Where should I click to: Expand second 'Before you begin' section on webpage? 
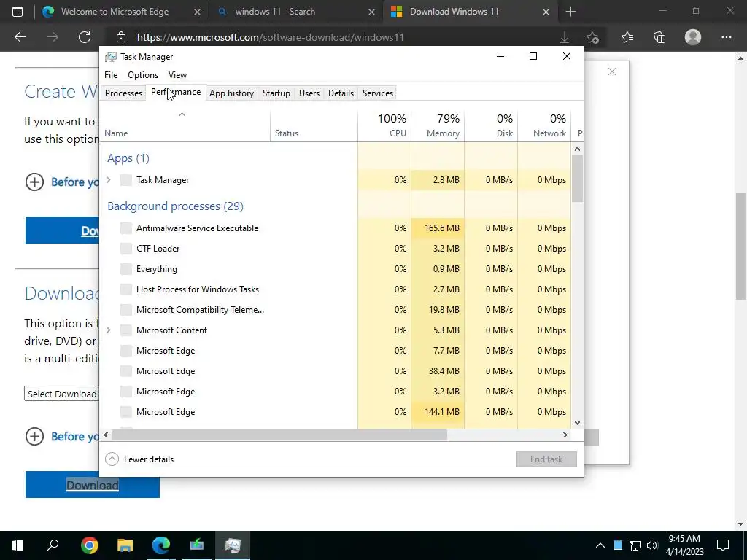tap(34, 436)
